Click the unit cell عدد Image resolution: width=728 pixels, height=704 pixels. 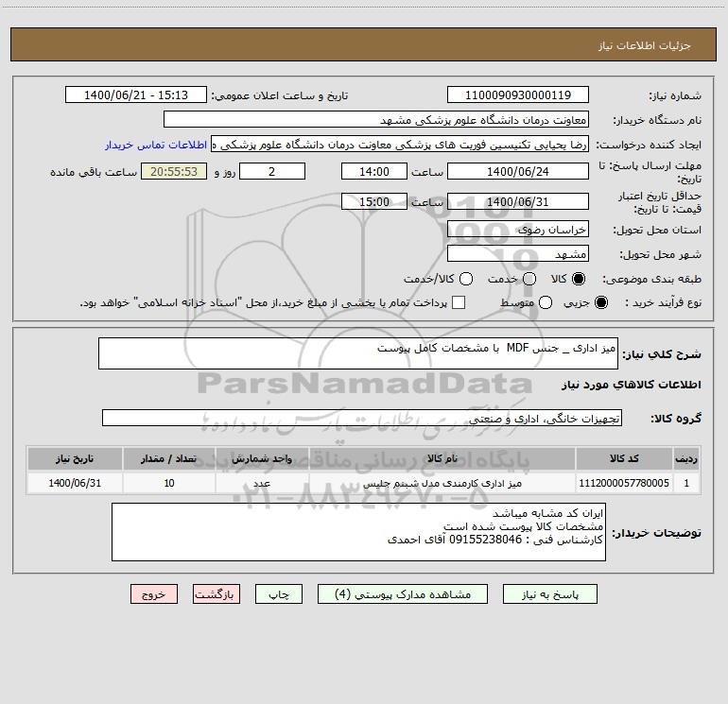coord(262,483)
